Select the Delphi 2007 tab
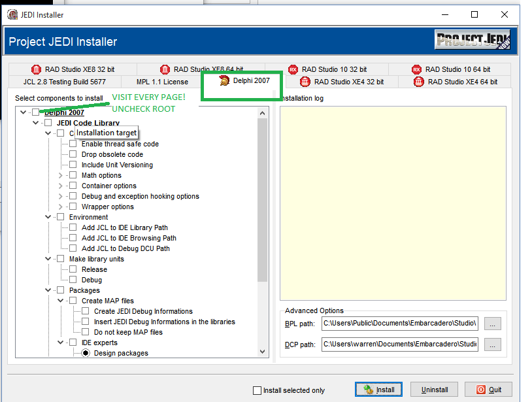 point(244,81)
